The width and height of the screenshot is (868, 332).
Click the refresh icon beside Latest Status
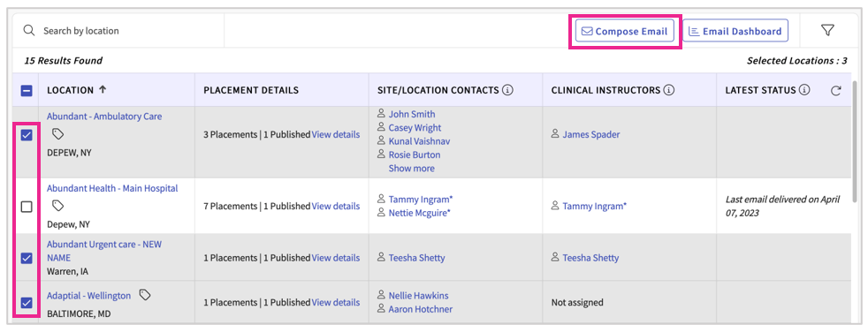coord(836,90)
